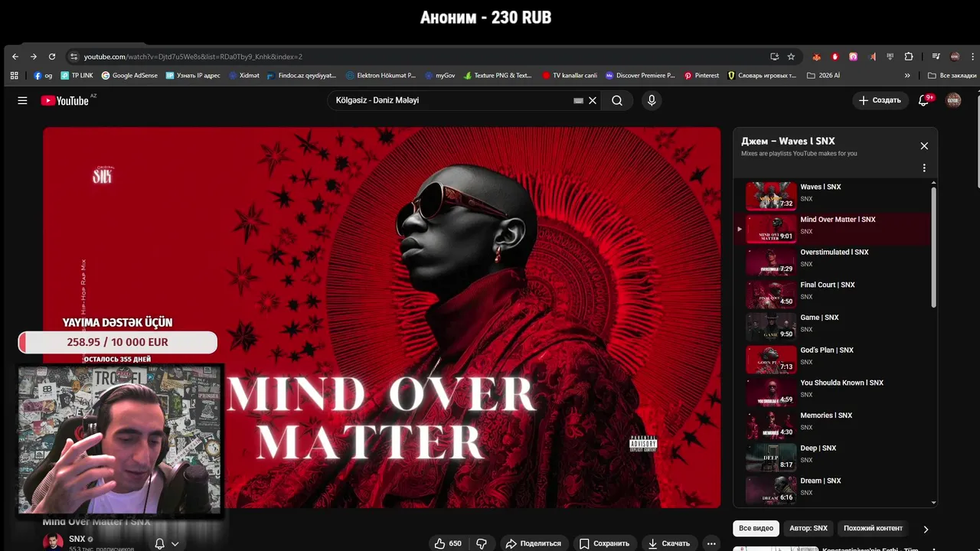Screen dimensions: 980x551
Task: Open the myGov bookmark
Action: pos(439,76)
